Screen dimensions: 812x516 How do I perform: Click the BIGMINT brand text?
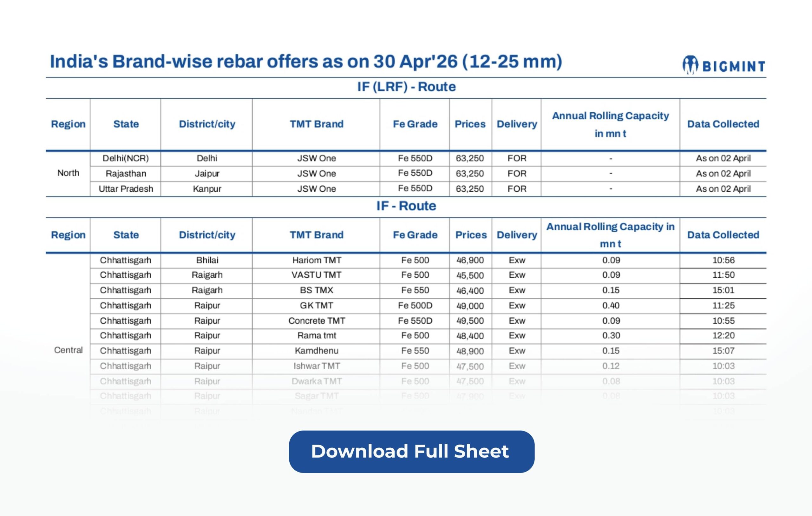(x=733, y=66)
